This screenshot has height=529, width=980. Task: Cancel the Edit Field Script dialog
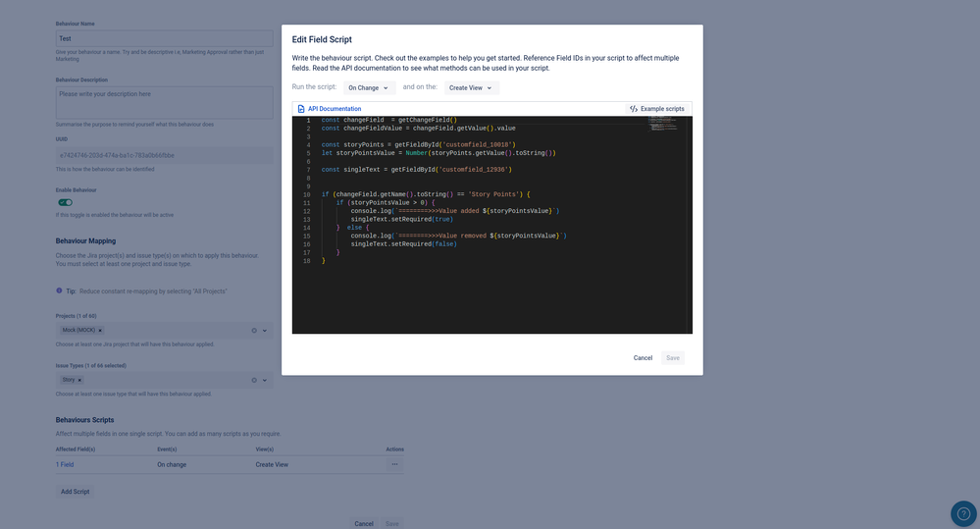pyautogui.click(x=643, y=357)
